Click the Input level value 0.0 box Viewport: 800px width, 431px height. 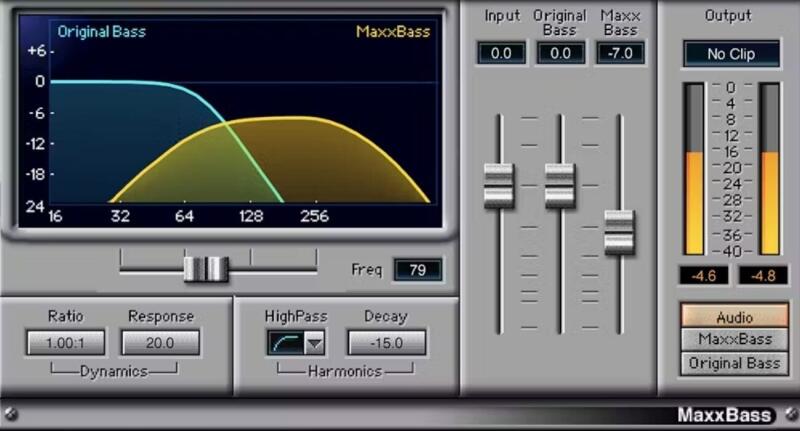click(500, 53)
